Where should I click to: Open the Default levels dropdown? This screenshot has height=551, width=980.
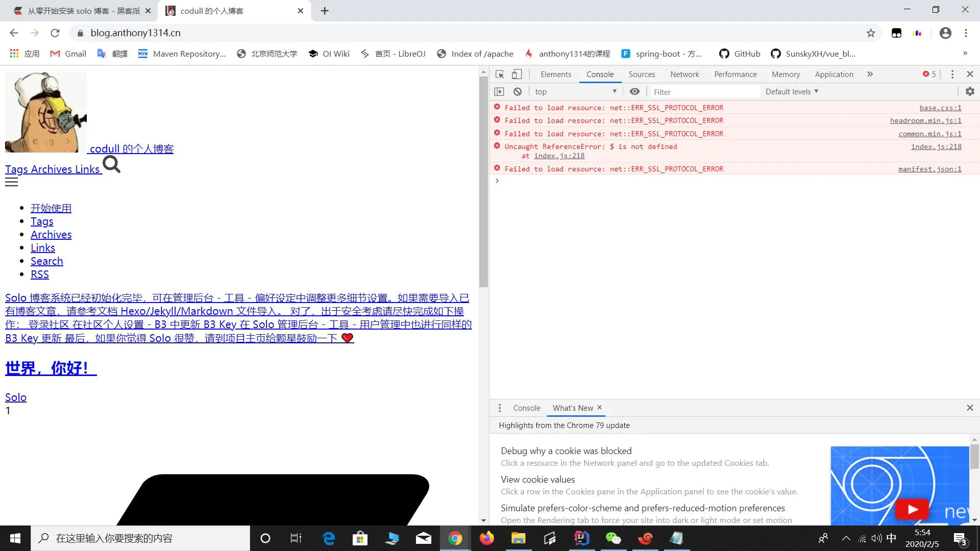792,92
